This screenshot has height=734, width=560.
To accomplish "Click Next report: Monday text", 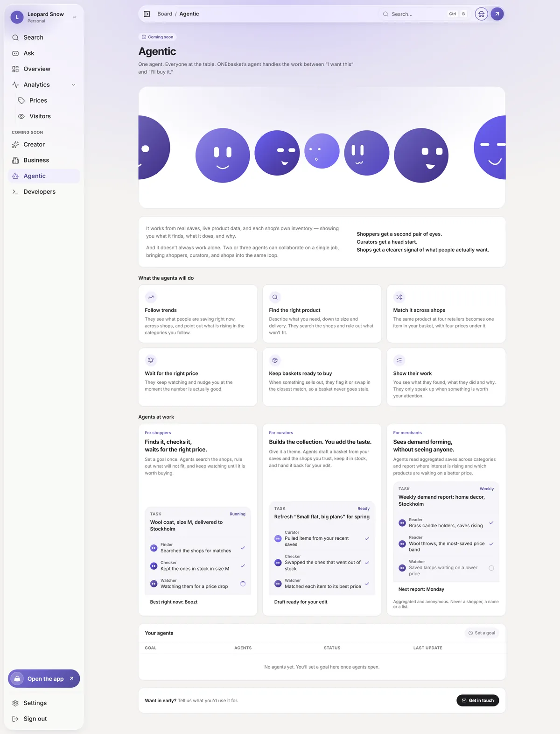I will pos(421,590).
